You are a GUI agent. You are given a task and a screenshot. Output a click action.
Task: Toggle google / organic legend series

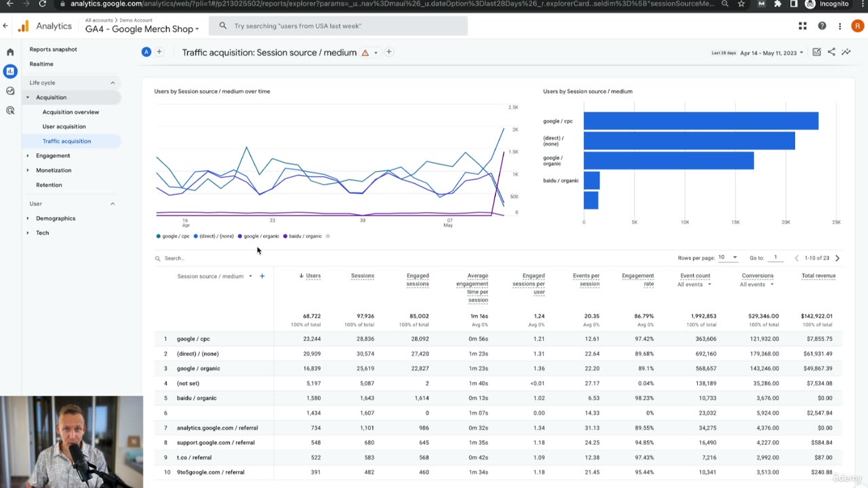(258, 236)
